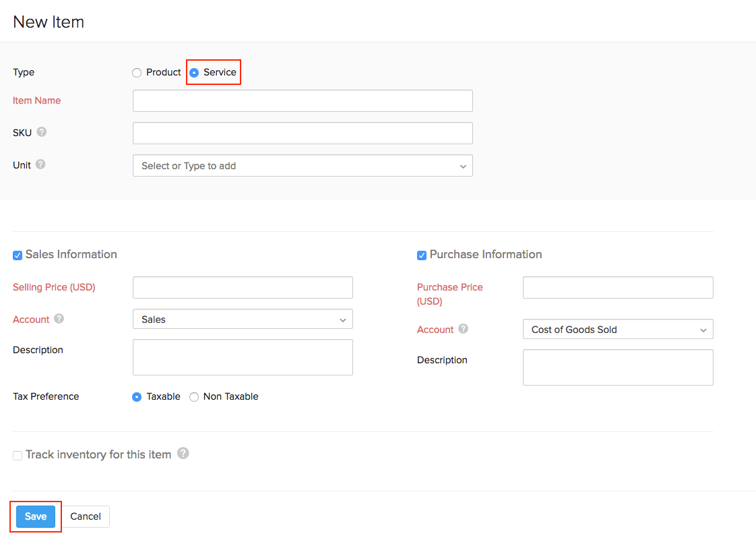Click into the Selling Price field

(x=243, y=287)
